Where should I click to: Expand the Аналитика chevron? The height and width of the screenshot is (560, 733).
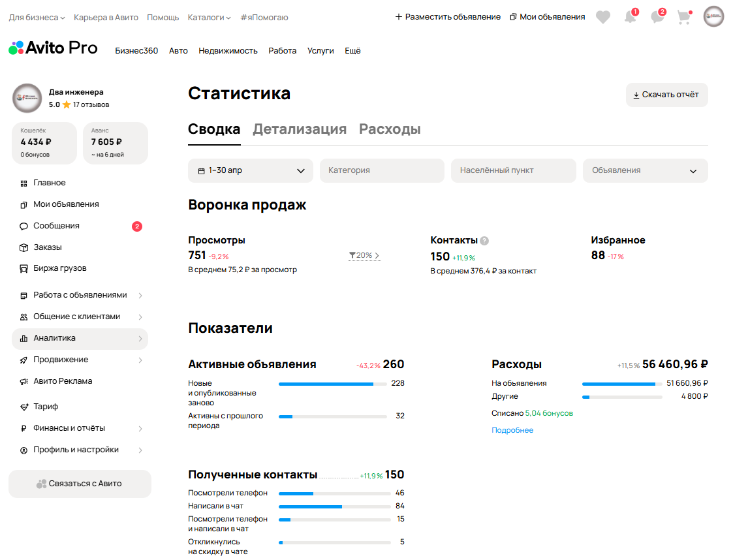point(140,339)
